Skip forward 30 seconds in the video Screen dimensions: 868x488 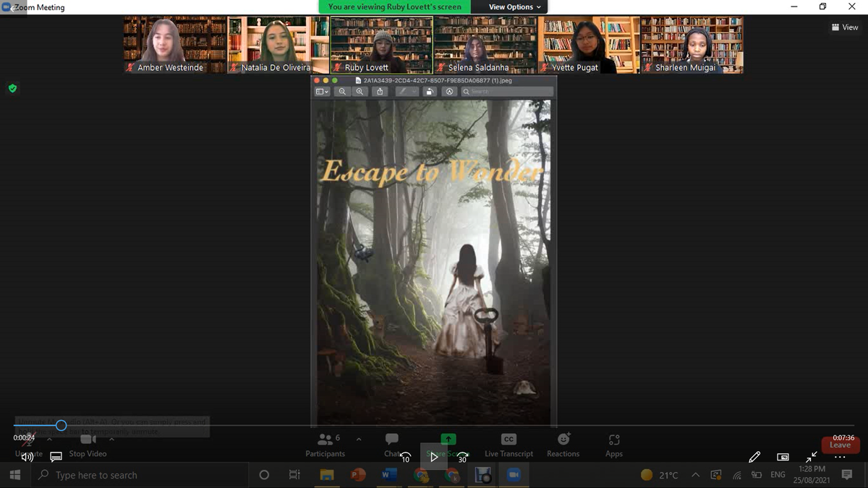click(462, 457)
